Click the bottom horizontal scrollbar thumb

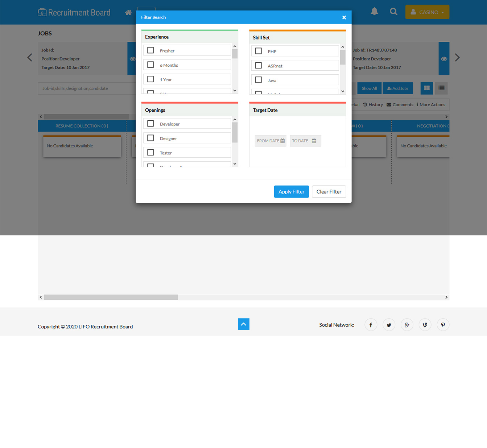(111, 297)
